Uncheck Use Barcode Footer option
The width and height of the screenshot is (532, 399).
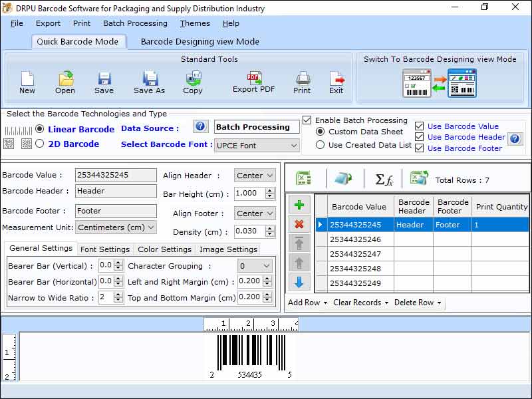click(x=418, y=148)
